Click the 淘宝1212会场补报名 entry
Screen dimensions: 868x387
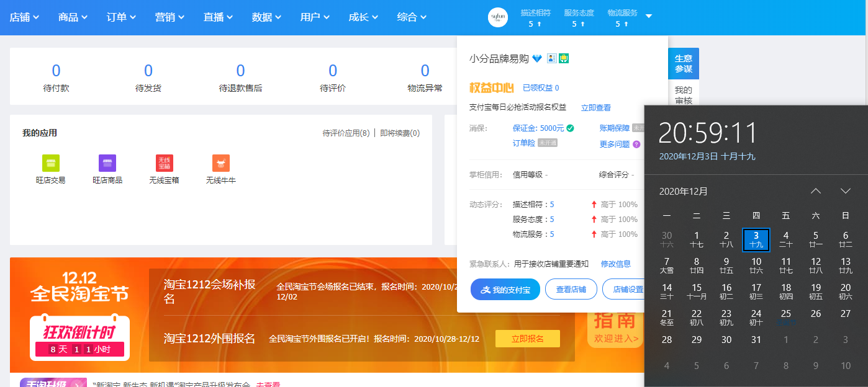210,291
